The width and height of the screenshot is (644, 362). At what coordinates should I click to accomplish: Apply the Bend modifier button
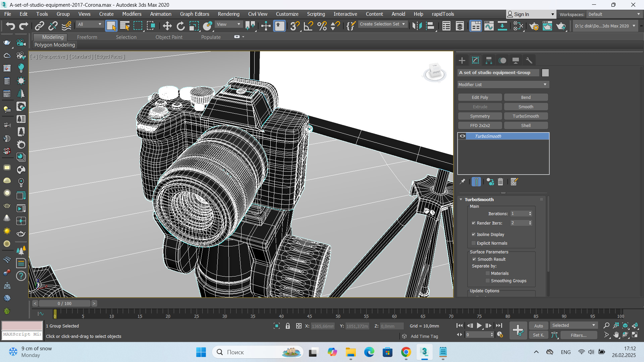pos(526,97)
